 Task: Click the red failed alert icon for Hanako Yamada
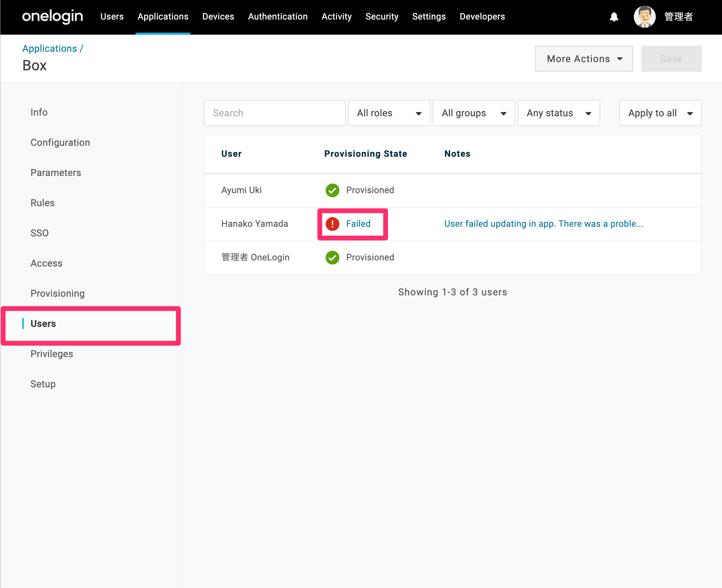click(x=332, y=224)
